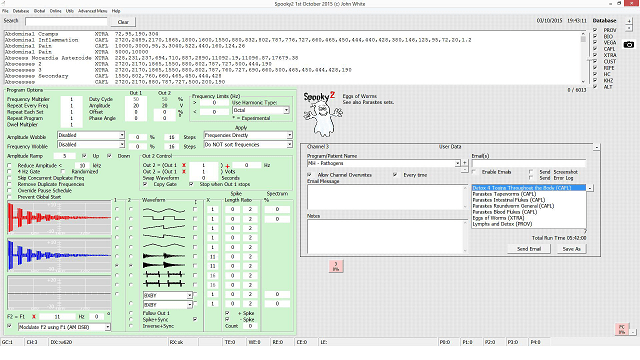Toggle the Copy Gate checkbox
This screenshot has width=640, height=360.
coord(145,184)
